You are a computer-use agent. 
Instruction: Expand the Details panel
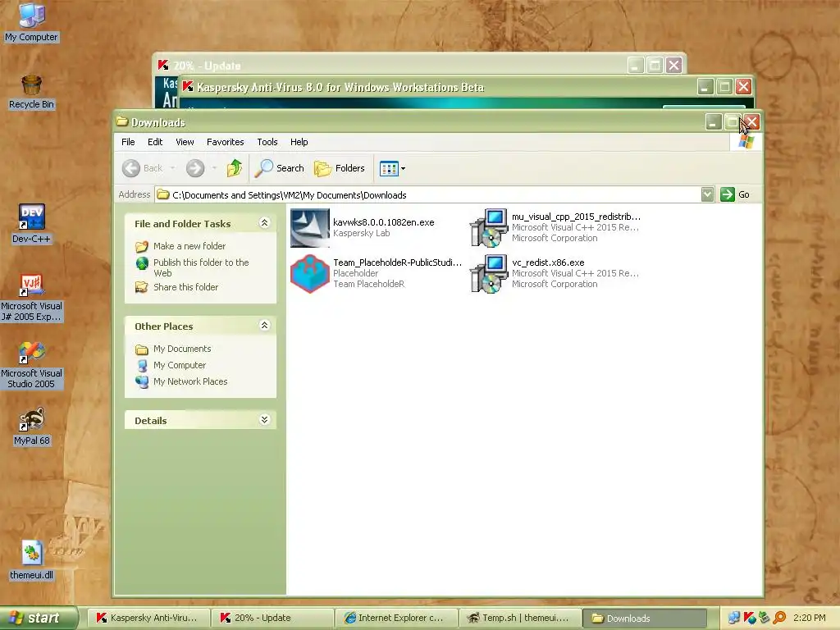tap(264, 419)
